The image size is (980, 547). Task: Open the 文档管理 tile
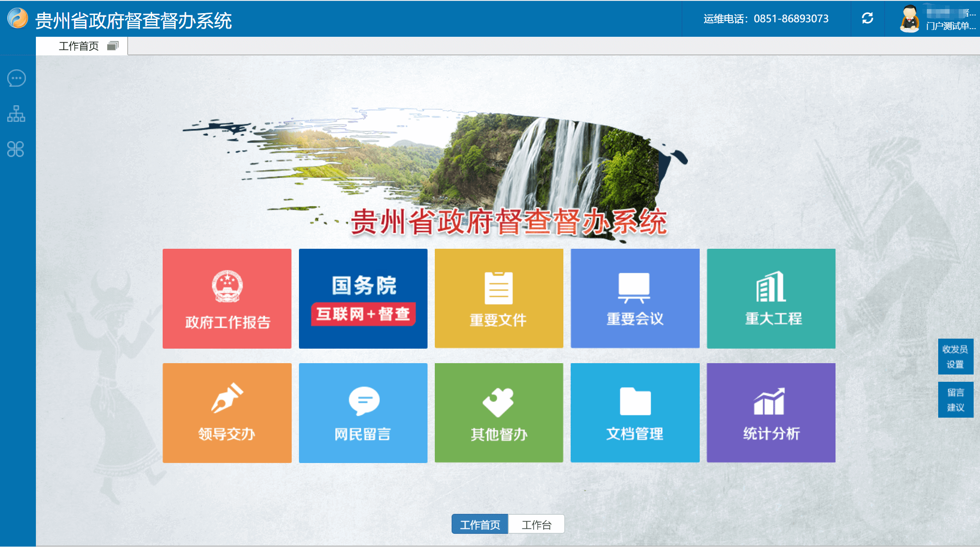click(x=635, y=413)
